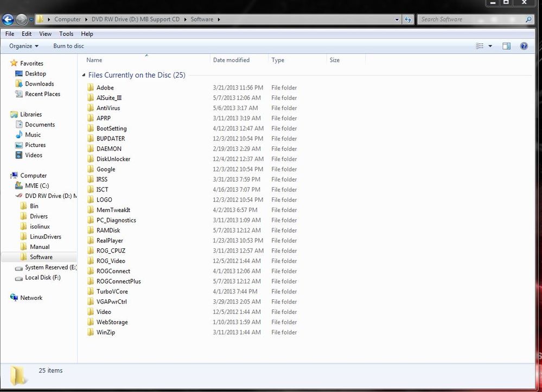542x392 pixels.
Task: Open the Edit menu
Action: tap(27, 34)
